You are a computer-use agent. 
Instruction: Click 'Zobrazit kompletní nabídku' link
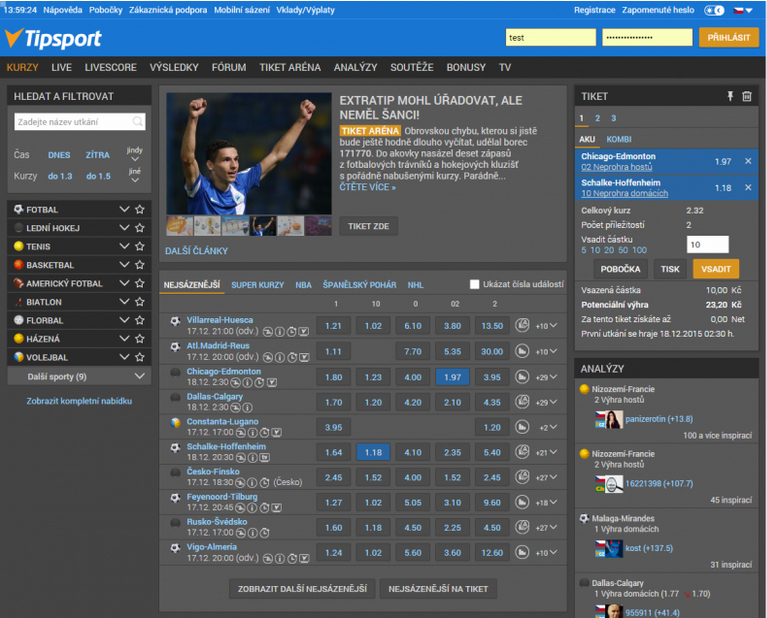click(x=79, y=401)
